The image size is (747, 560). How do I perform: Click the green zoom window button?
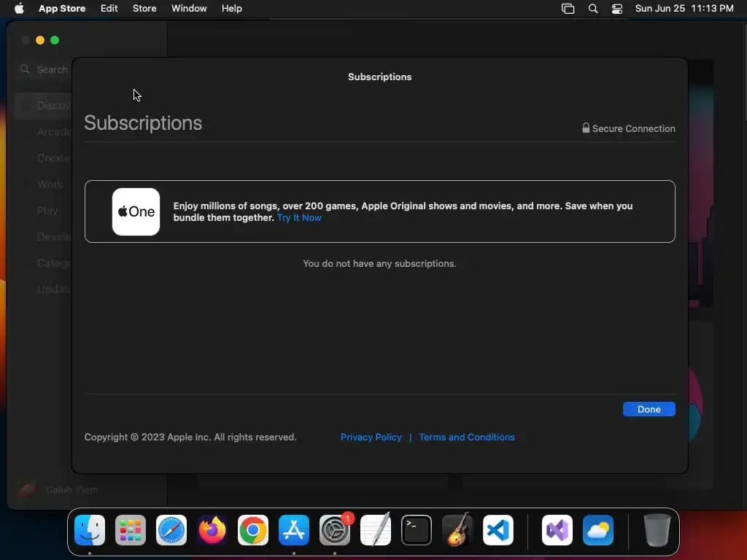pyautogui.click(x=55, y=40)
